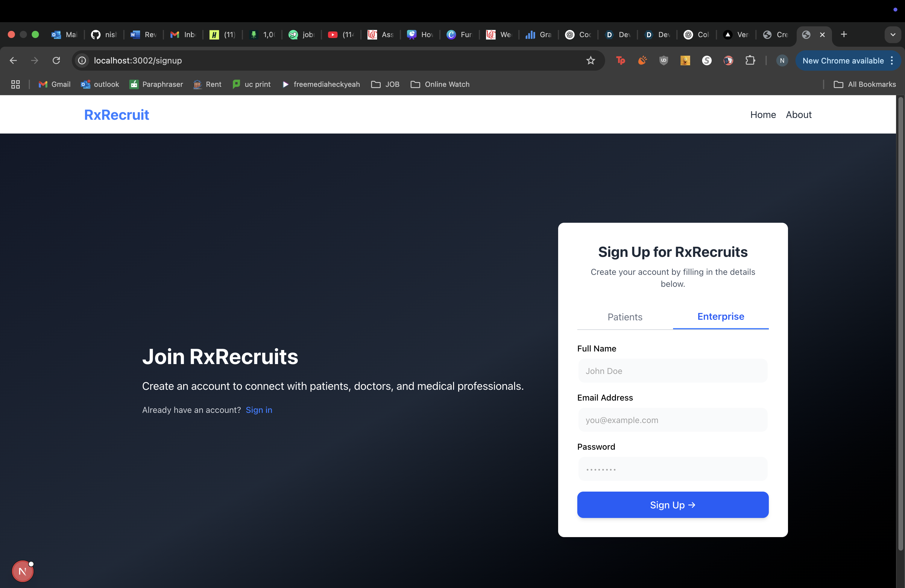Go back with the back arrow
This screenshot has width=905, height=588.
click(13, 60)
